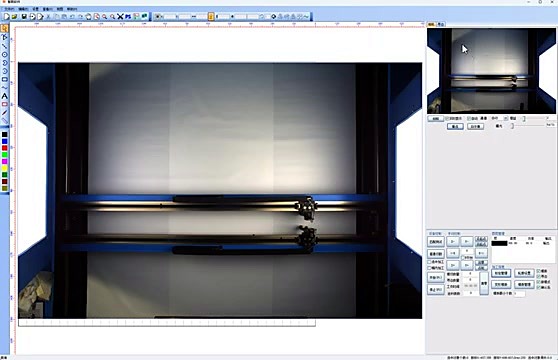The image size is (558, 360).
Task: Pick the olive color swatch
Action: coord(4,189)
